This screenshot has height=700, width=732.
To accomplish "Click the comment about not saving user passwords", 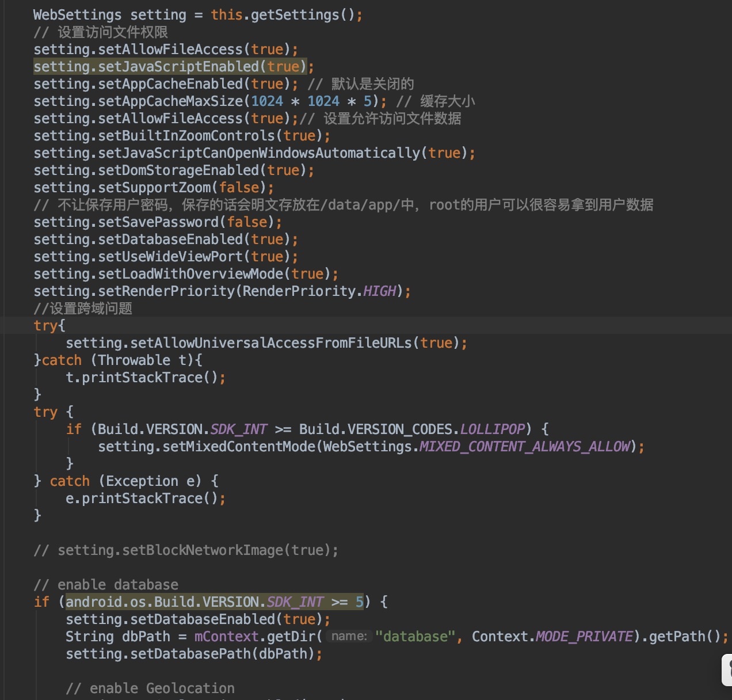I will point(344,205).
